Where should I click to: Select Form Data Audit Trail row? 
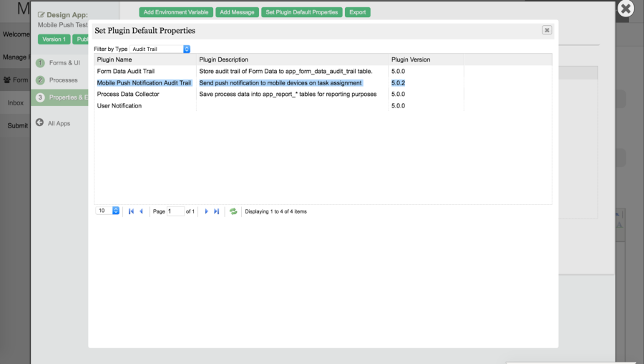125,71
